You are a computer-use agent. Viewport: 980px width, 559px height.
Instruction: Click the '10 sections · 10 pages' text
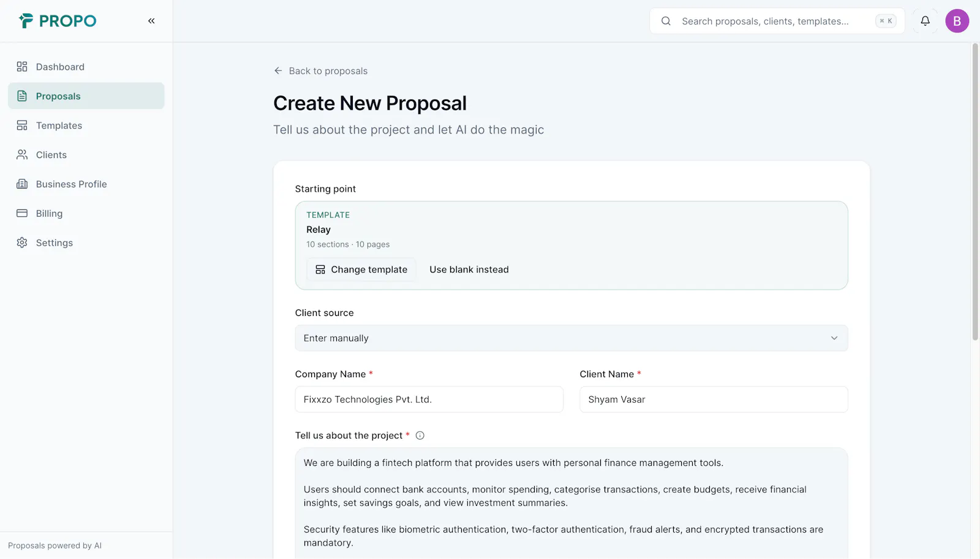[x=348, y=244]
